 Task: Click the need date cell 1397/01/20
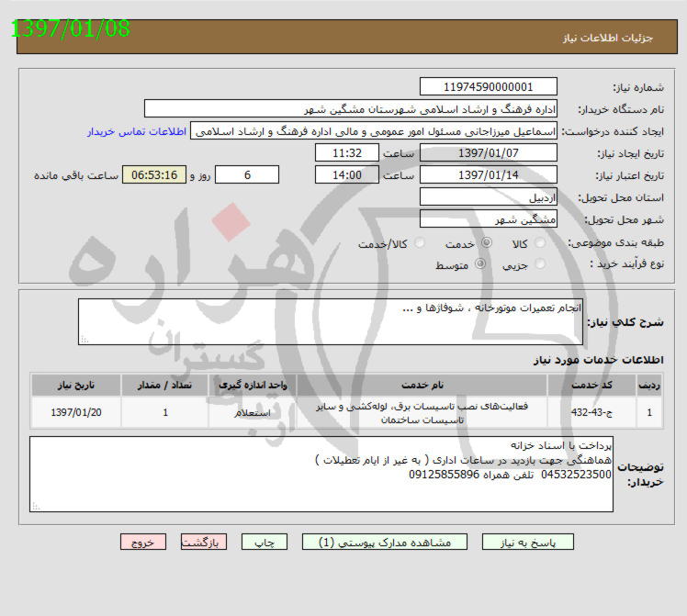tap(76, 412)
